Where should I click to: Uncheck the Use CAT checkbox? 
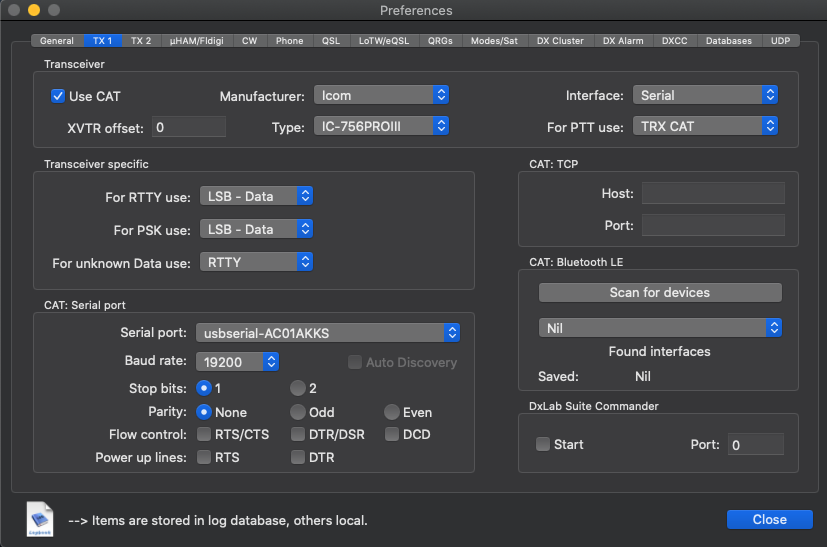point(58,96)
